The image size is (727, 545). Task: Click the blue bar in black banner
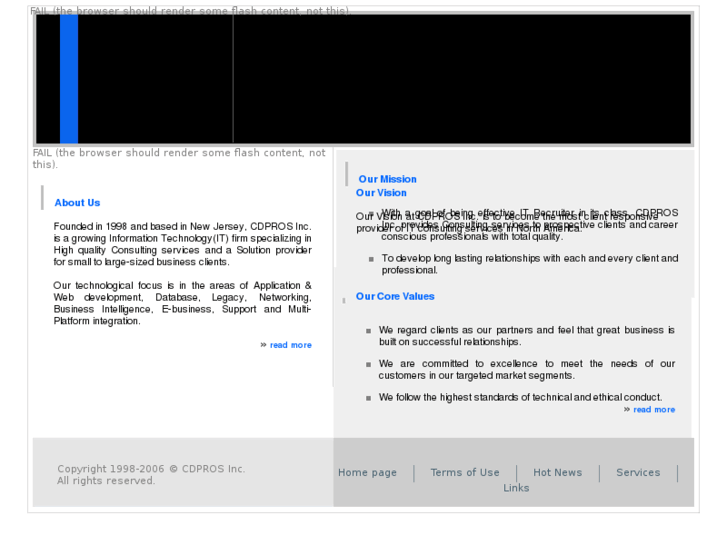(69, 79)
